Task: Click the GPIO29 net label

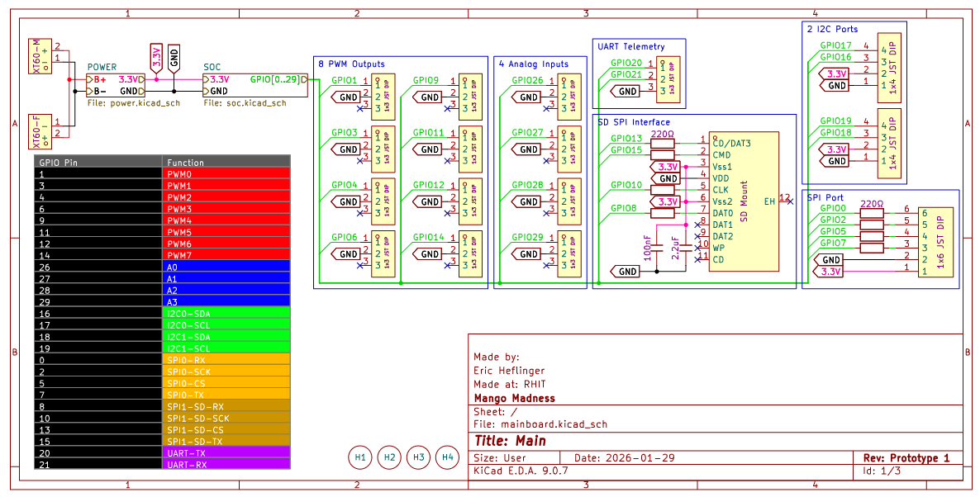Action: click(527, 237)
